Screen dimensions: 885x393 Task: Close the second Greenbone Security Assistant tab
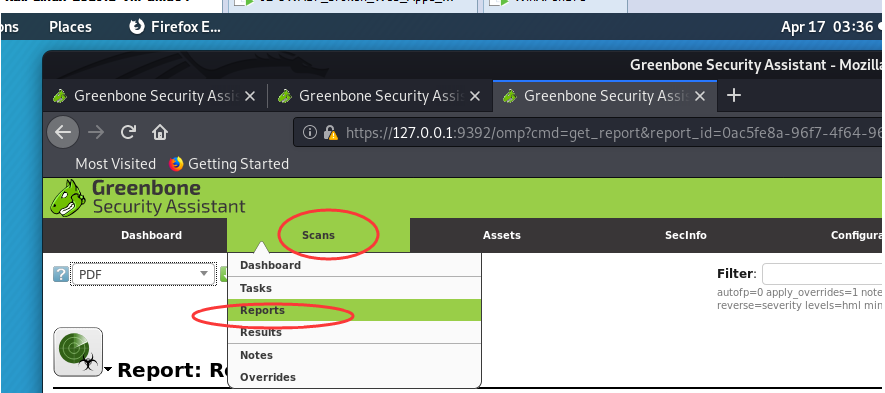(x=475, y=97)
